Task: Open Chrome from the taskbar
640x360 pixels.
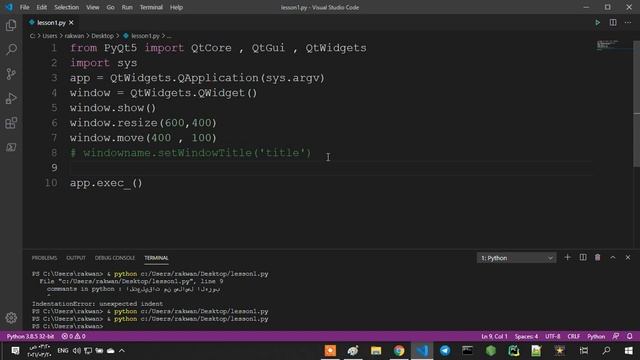Action: pos(399,350)
